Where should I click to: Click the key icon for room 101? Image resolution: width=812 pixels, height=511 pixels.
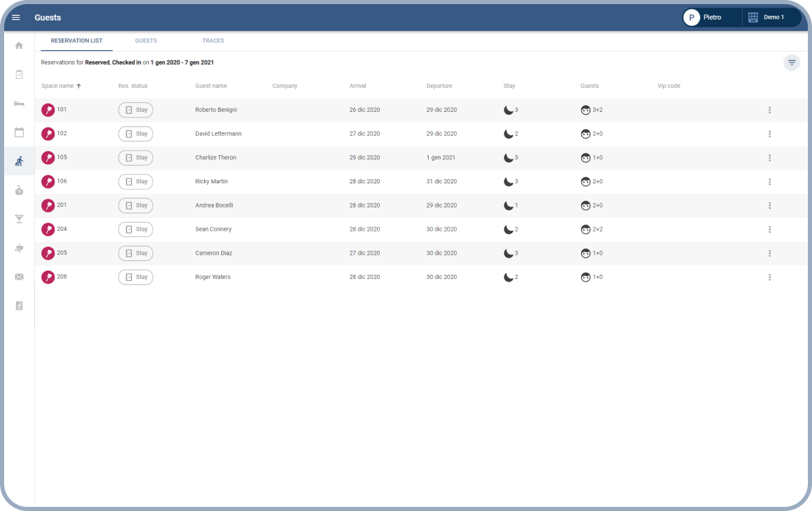click(48, 110)
